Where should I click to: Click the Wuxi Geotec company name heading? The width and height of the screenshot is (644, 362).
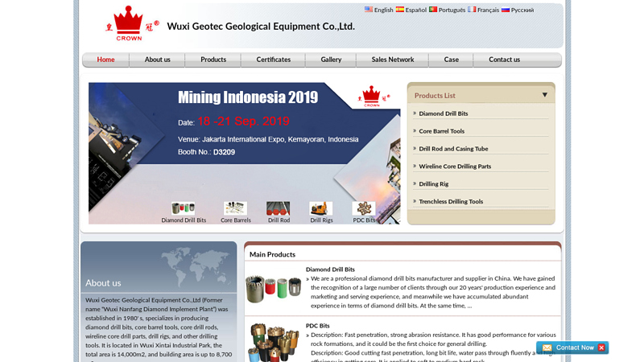coord(261,27)
